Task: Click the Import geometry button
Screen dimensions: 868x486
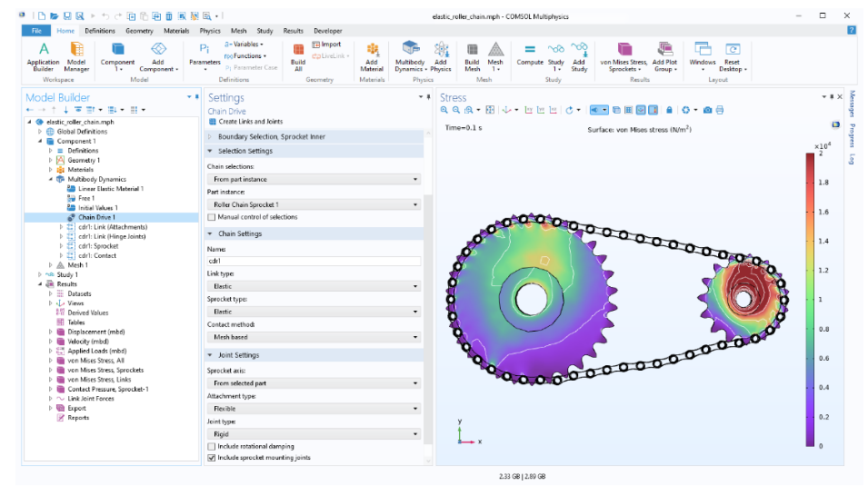Action: tap(326, 45)
